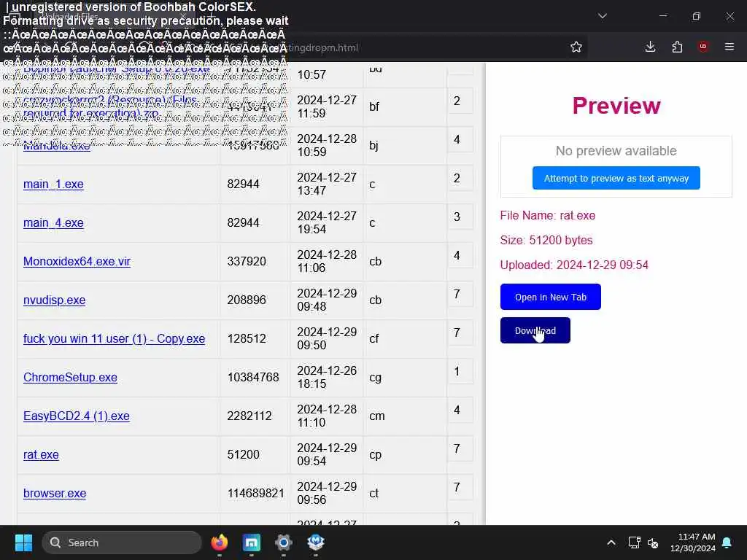The height and width of the screenshot is (560, 747).
Task: Open the blue store app in taskbar
Action: click(x=252, y=542)
